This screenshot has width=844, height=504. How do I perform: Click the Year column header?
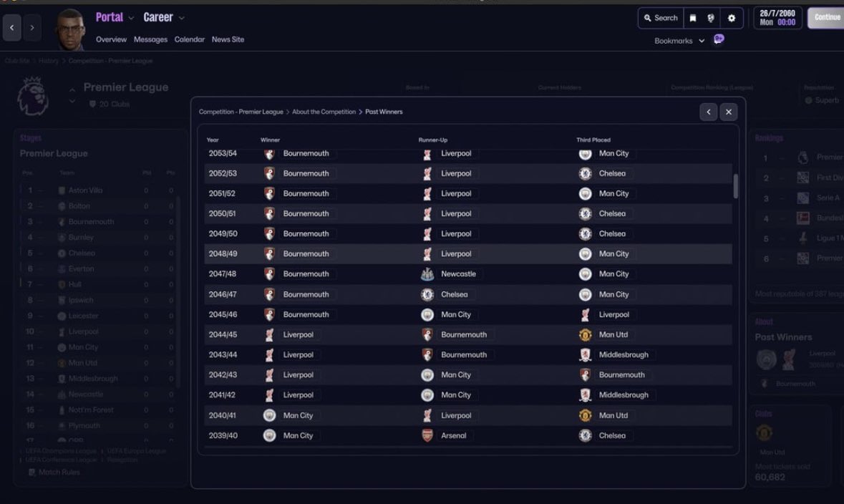click(213, 140)
